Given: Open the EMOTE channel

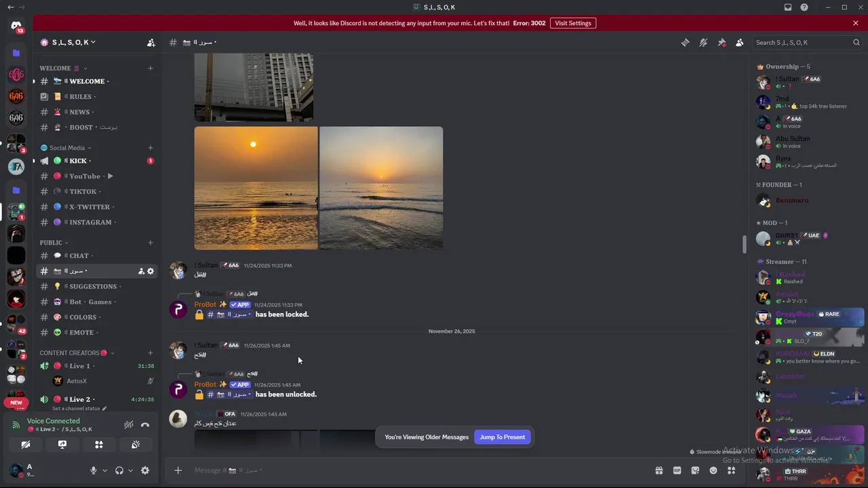Looking at the screenshot, I should (98, 332).
